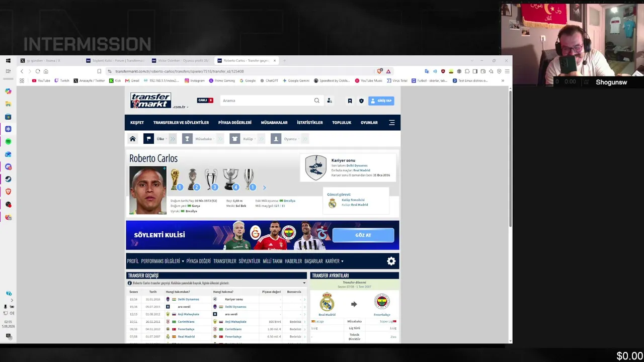Open TRANSFERLER VE SÖYLENTİLER menu

coord(181,122)
